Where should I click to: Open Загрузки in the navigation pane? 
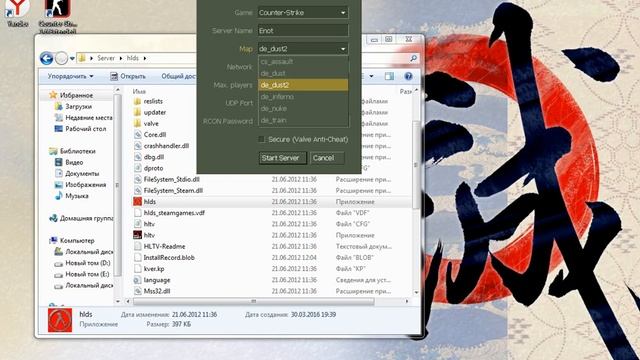78,107
